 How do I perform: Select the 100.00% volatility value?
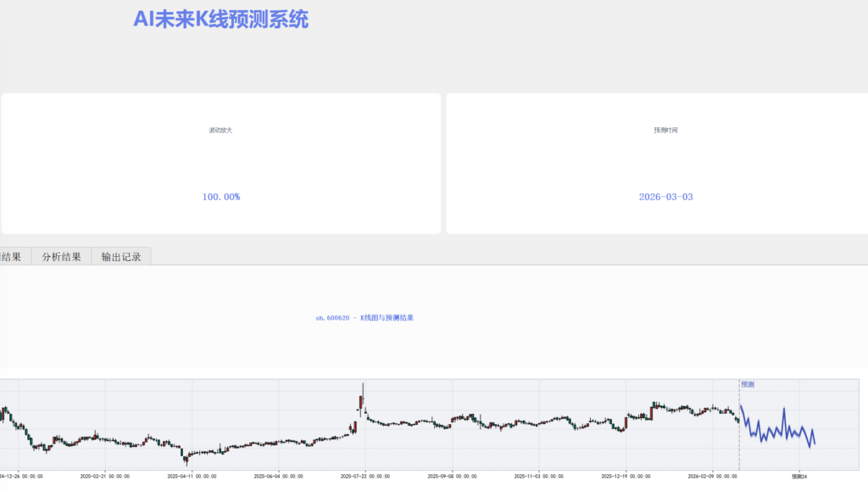pos(220,197)
